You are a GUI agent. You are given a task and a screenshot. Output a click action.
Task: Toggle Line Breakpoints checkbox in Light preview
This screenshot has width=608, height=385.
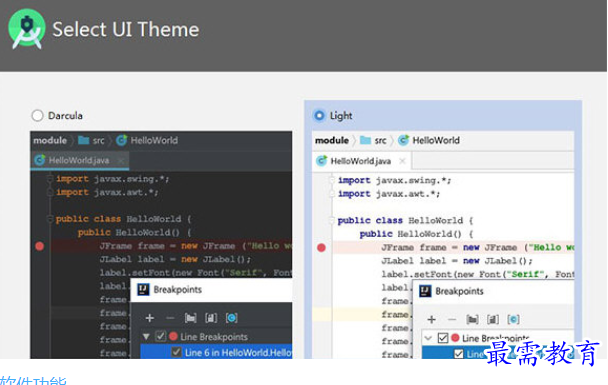pos(443,338)
